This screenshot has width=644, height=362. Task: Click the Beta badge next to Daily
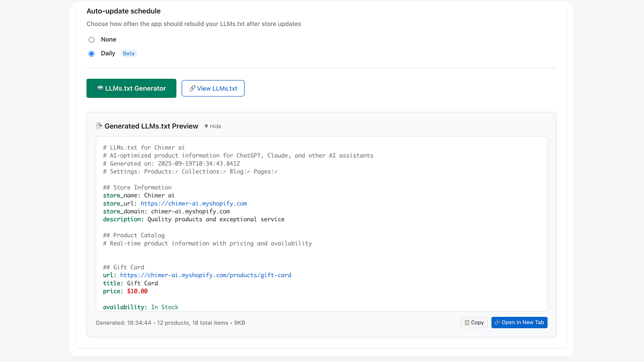(x=128, y=53)
